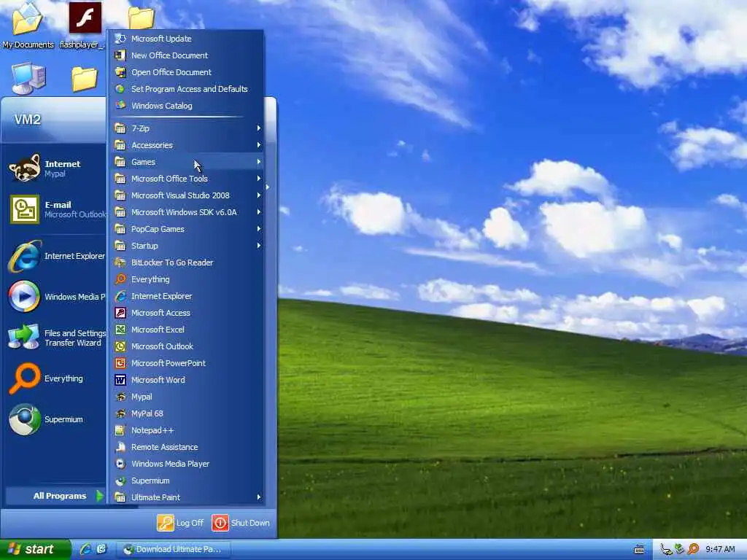Expand the Games submenu
The height and width of the screenshot is (560, 747).
tap(187, 162)
